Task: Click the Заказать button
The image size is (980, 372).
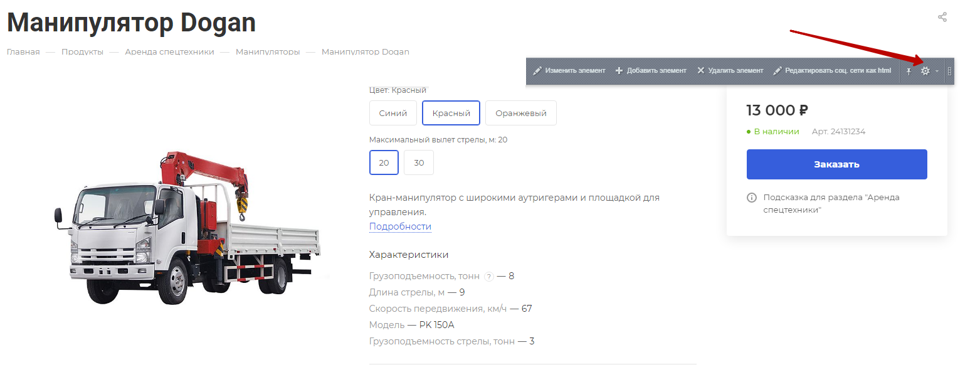Action: tap(836, 164)
